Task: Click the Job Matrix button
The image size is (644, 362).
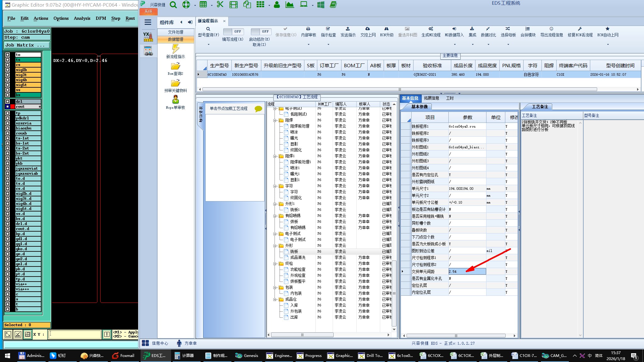Action: (27, 45)
